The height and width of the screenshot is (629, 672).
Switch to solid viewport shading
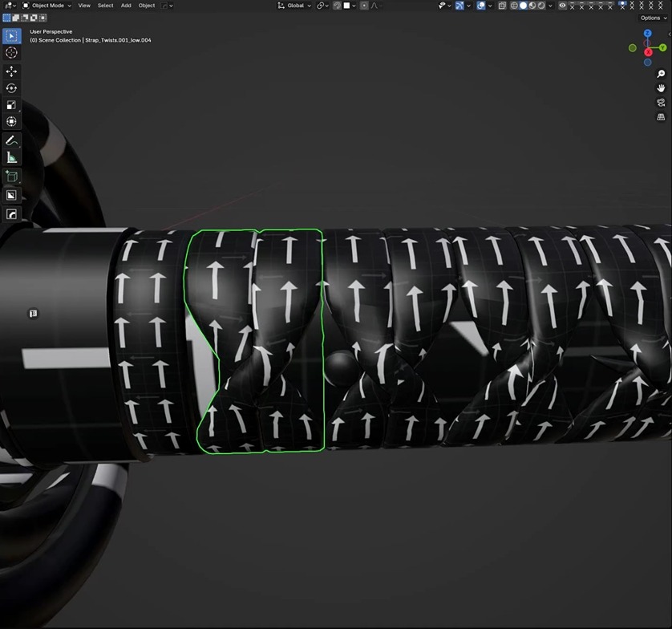[523, 6]
